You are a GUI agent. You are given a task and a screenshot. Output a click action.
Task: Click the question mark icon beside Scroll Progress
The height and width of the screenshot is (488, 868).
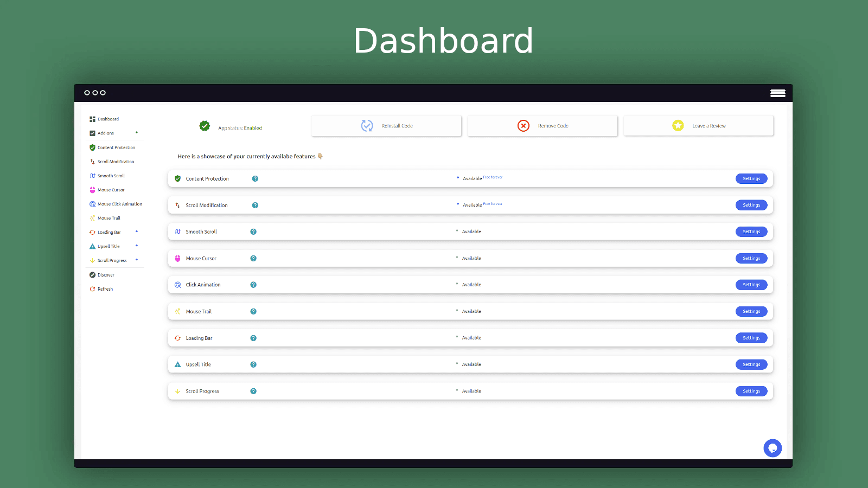253,391
